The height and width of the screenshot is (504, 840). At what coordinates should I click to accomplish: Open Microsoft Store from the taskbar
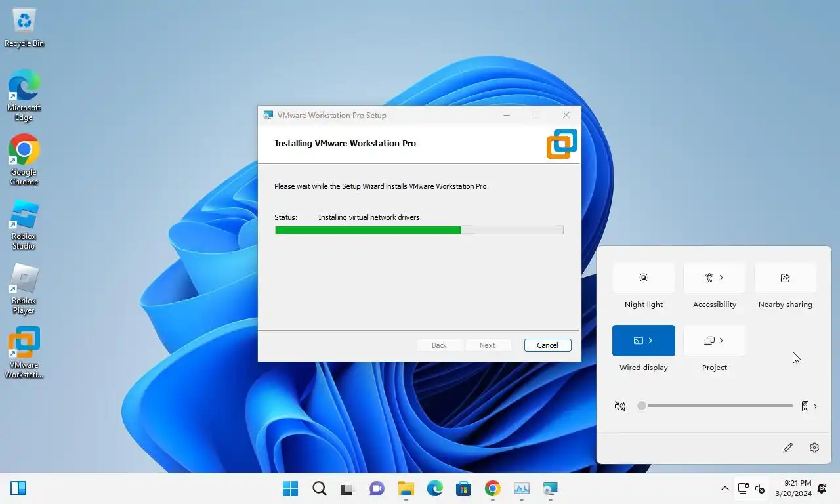[464, 488]
